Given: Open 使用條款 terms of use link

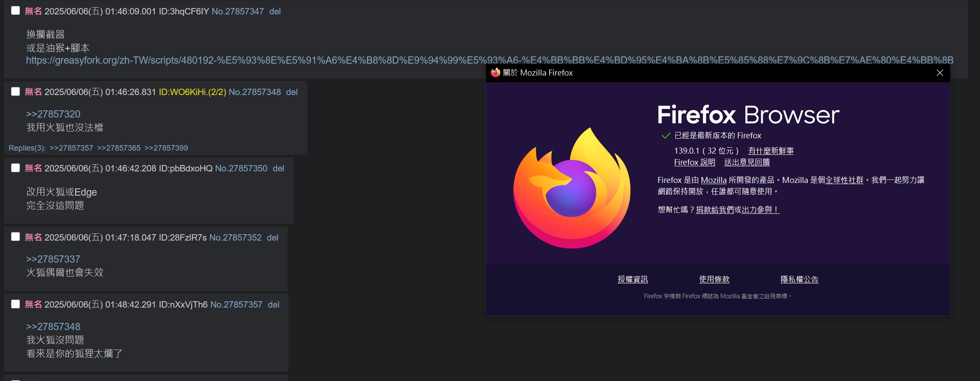Looking at the screenshot, I should point(714,279).
